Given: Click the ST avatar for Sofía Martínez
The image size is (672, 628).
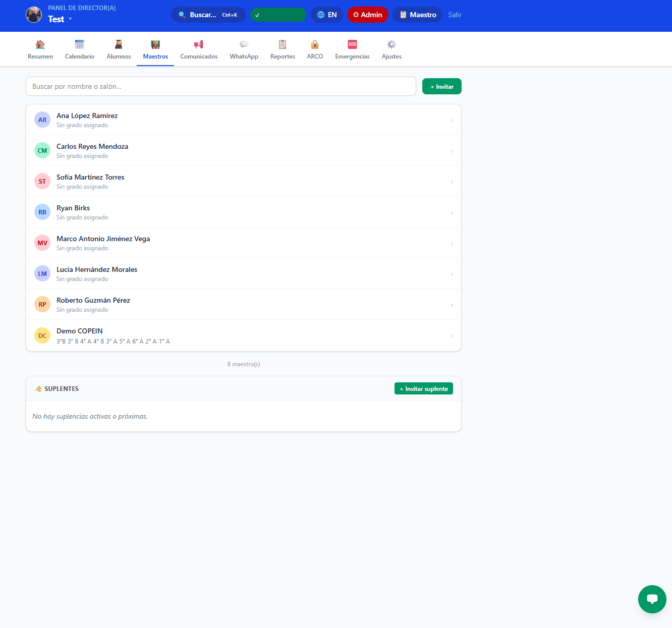Looking at the screenshot, I should 42,181.
